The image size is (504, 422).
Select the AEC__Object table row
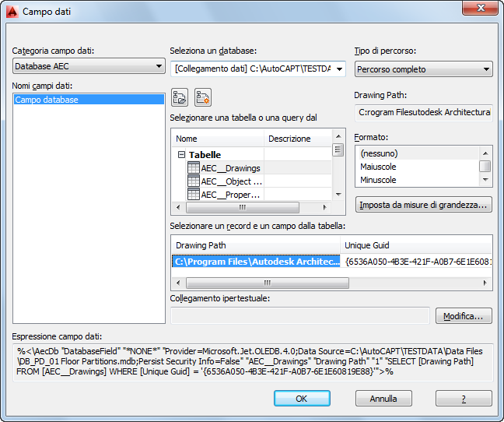(x=252, y=181)
